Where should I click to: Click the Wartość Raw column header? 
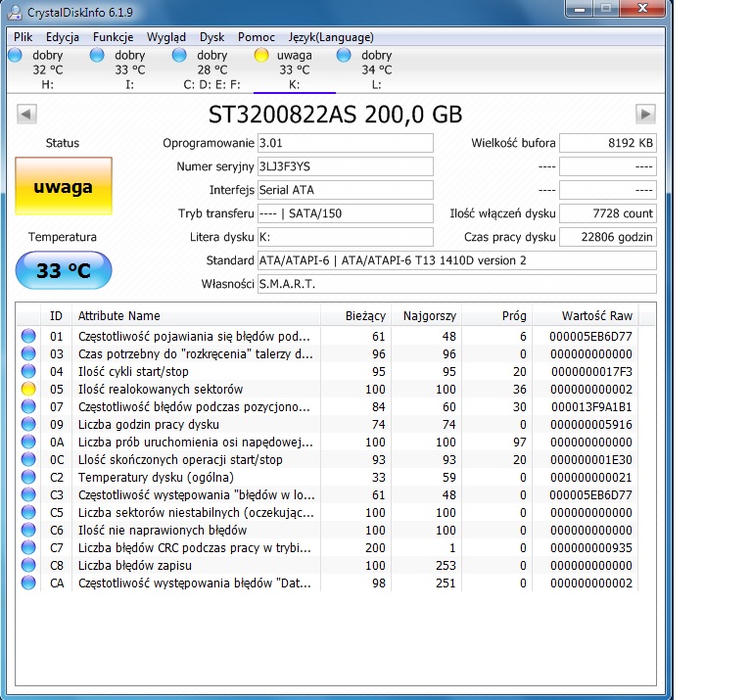(586, 316)
